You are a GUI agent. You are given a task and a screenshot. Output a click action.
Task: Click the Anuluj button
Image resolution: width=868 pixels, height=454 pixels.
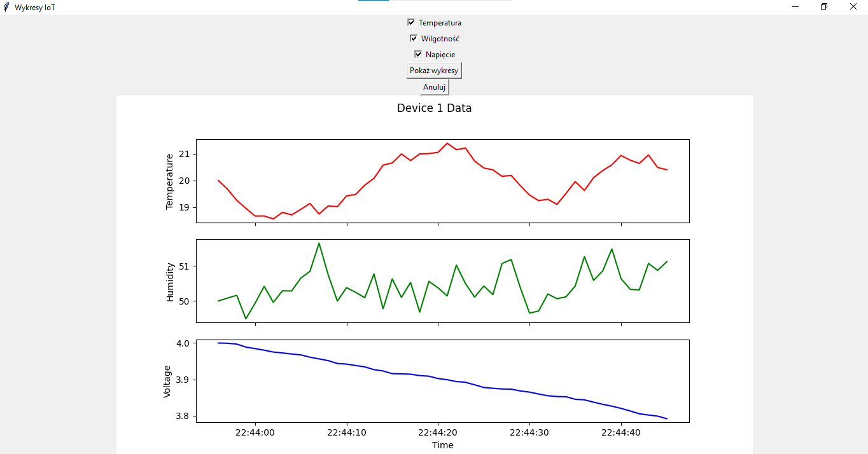(x=435, y=87)
